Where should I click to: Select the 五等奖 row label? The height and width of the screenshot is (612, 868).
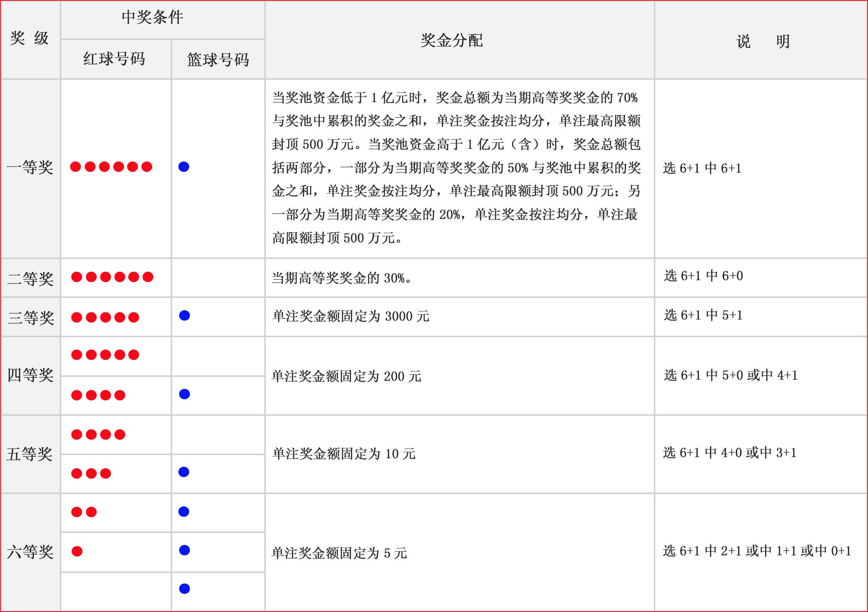click(30, 454)
